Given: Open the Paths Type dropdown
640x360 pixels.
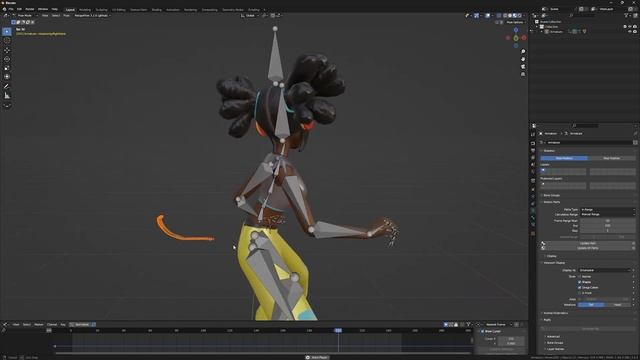Looking at the screenshot, I should click(607, 209).
